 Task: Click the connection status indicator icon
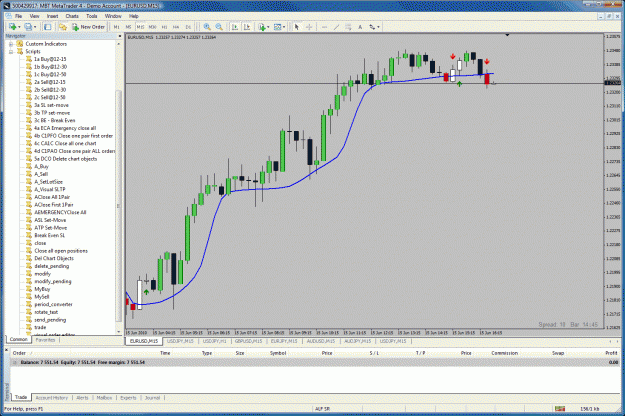point(560,409)
